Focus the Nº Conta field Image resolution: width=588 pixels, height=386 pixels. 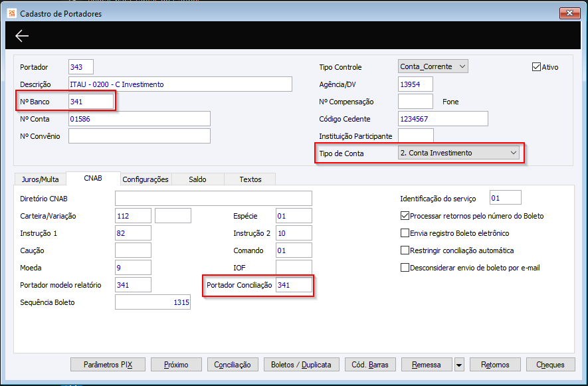coord(140,118)
